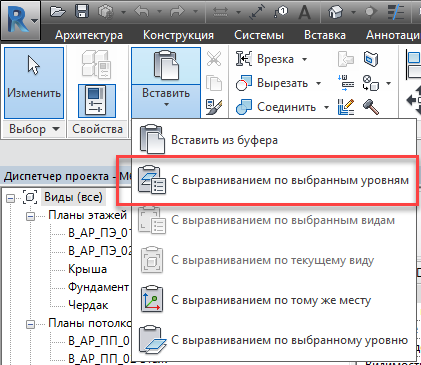421x365 pixels.
Task: Choose С выравниванием по текущему виду
Action: (x=274, y=260)
